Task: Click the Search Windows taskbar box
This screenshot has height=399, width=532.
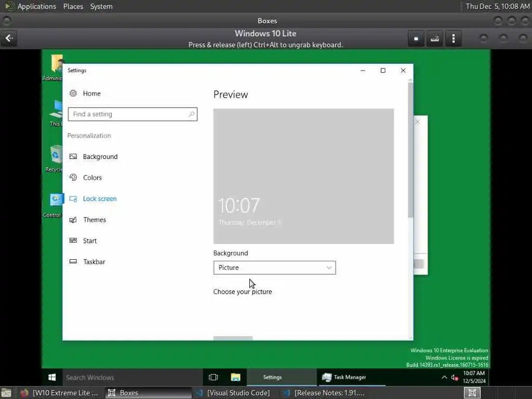Action: pos(132,377)
